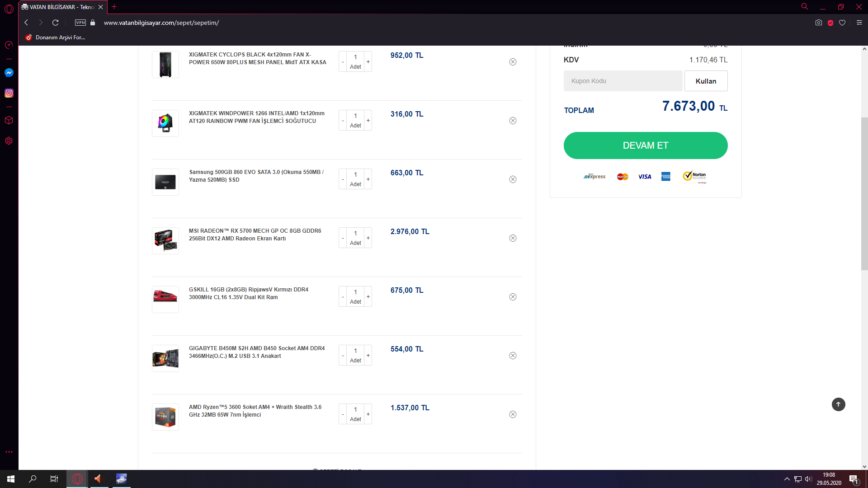Proceed with DEVAM ET button
The height and width of the screenshot is (488, 868).
pyautogui.click(x=646, y=145)
